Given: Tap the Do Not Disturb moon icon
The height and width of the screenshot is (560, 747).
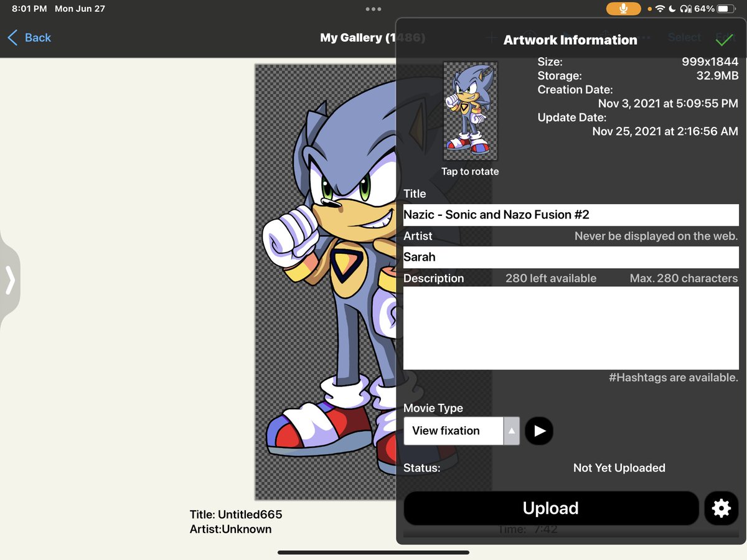Looking at the screenshot, I should (x=673, y=9).
